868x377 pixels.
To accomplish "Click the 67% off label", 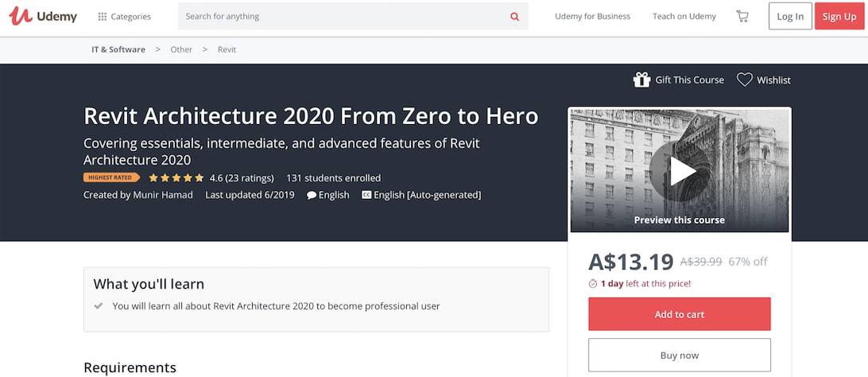I will point(748,262).
